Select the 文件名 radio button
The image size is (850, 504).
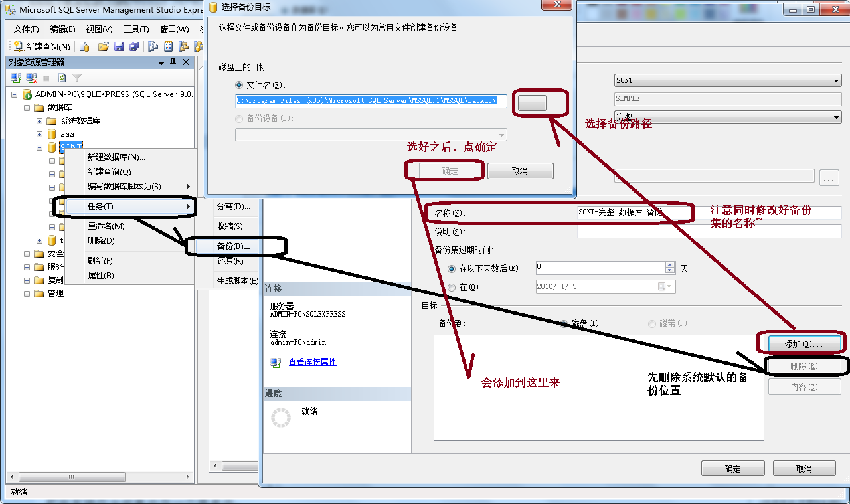pyautogui.click(x=239, y=86)
